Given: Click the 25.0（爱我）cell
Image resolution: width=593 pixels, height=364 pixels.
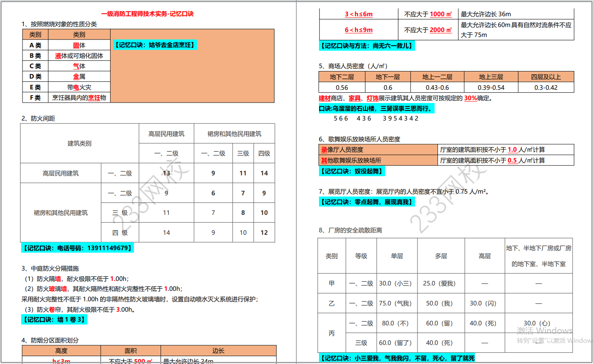Looking at the screenshot, I should [441, 283].
